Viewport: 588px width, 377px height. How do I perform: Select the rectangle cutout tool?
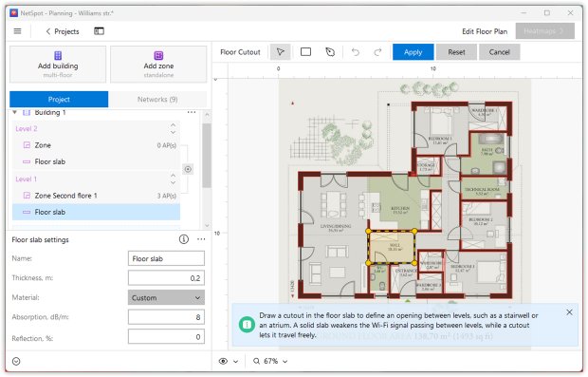(305, 52)
